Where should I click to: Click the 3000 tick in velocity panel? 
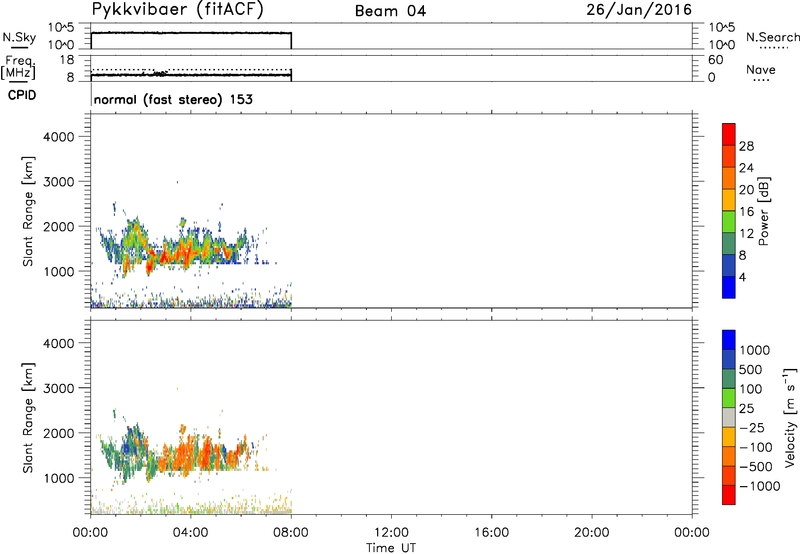59,388
